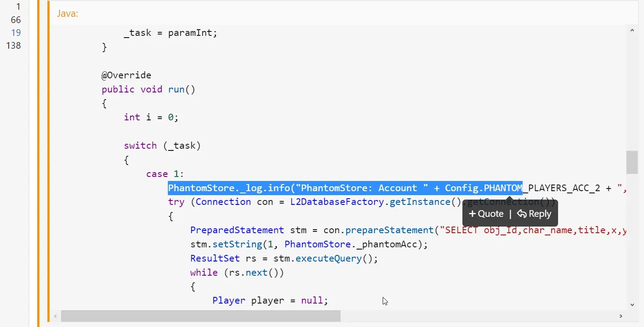Click the number 66 in the left sidebar

click(x=16, y=19)
